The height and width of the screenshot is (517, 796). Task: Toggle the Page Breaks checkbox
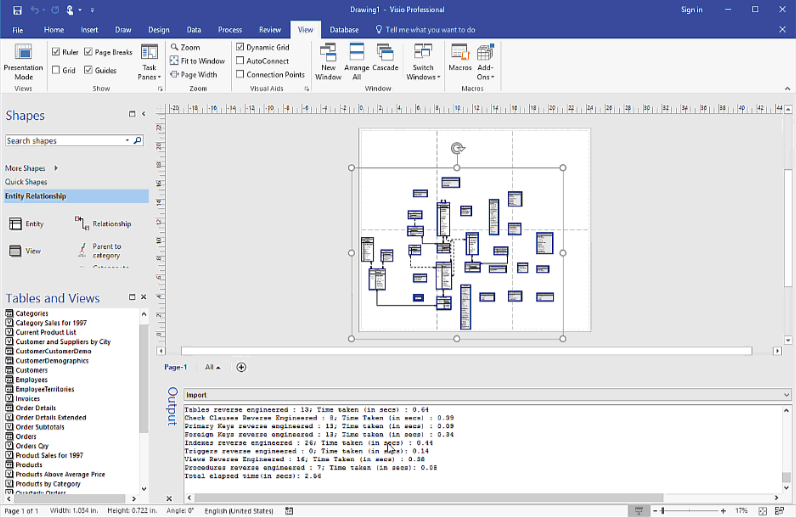(88, 52)
